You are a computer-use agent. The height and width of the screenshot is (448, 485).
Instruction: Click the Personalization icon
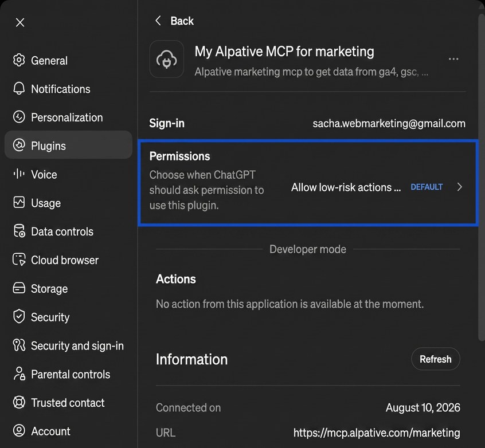[x=19, y=117]
